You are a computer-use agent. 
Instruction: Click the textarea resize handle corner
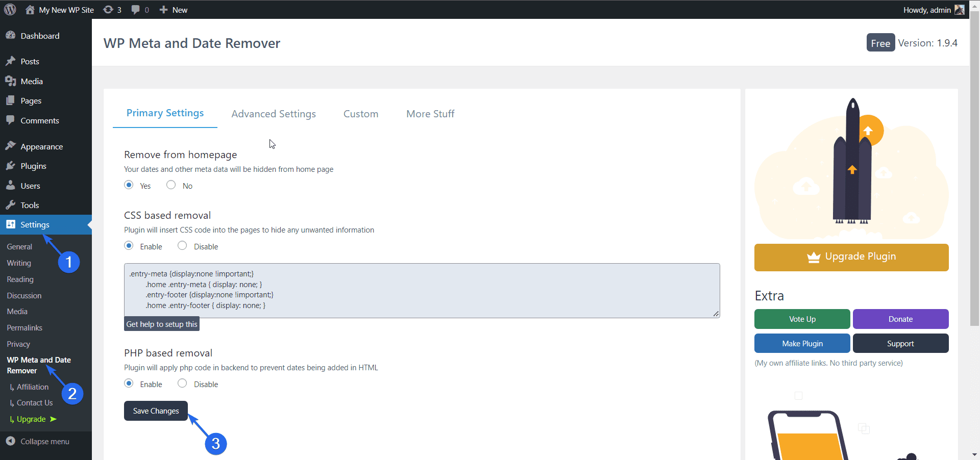tap(716, 314)
